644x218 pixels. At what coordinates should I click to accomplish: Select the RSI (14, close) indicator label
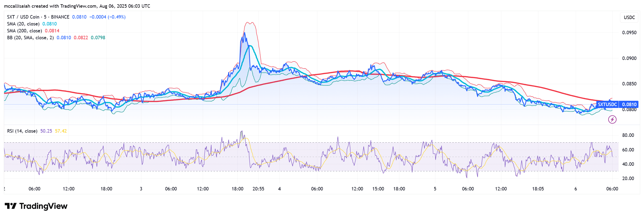click(22, 131)
